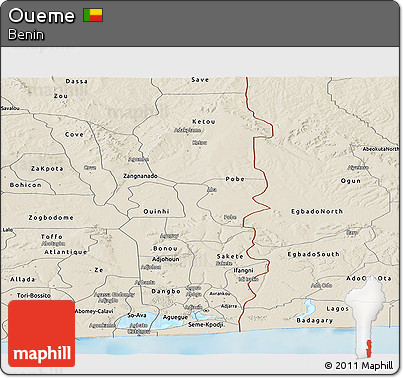Click the Ouinhi map label

click(x=156, y=211)
